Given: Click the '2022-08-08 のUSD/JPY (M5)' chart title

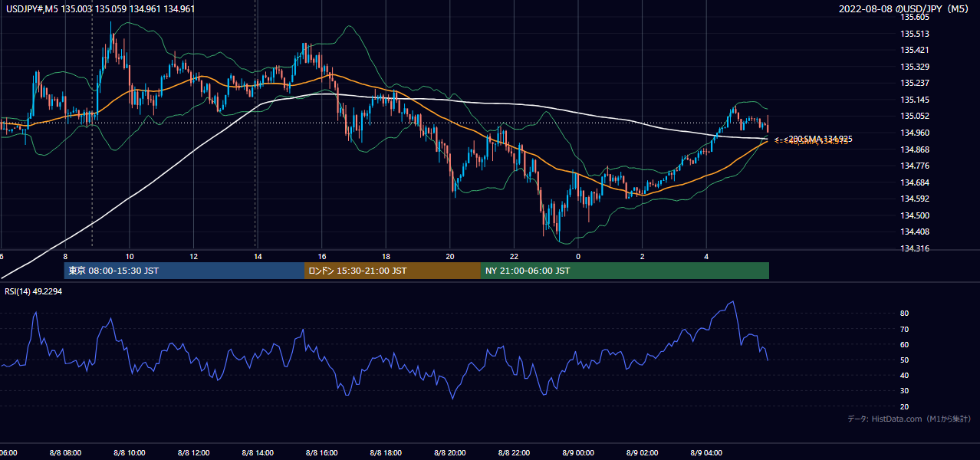Looking at the screenshot, I should tap(906, 9).
